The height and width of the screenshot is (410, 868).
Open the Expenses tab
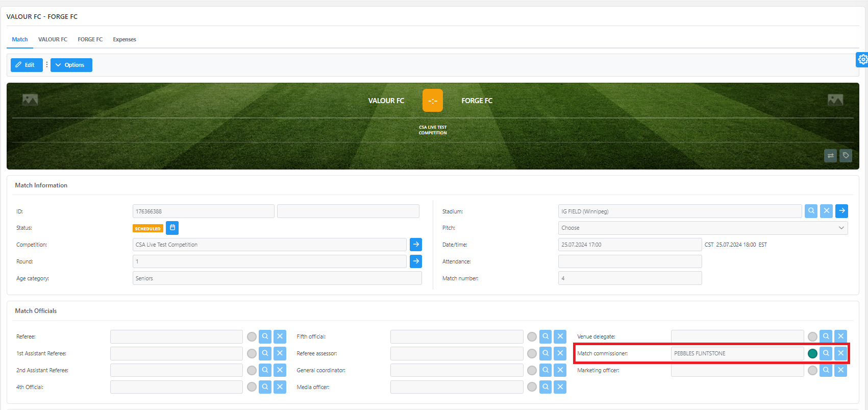tap(125, 39)
